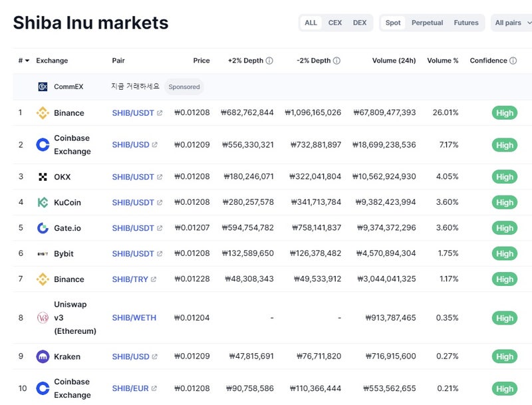Click the Uniswap v3 logo
The height and width of the screenshot is (405, 532).
click(x=43, y=318)
